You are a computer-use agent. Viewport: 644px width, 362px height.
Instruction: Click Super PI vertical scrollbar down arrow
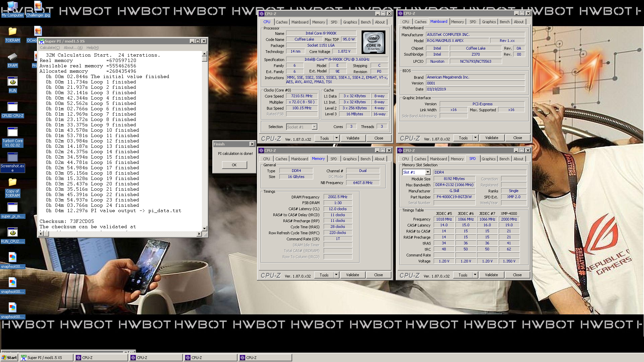(x=204, y=229)
